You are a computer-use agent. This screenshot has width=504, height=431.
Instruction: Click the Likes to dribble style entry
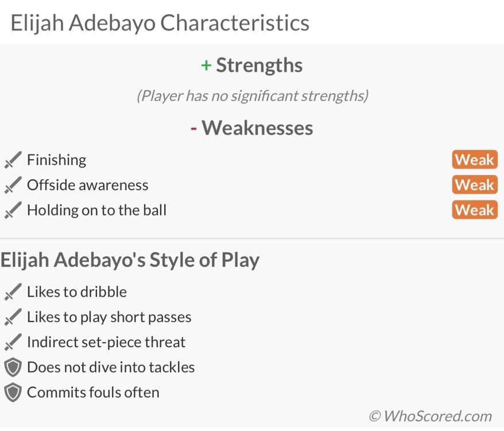[77, 292]
